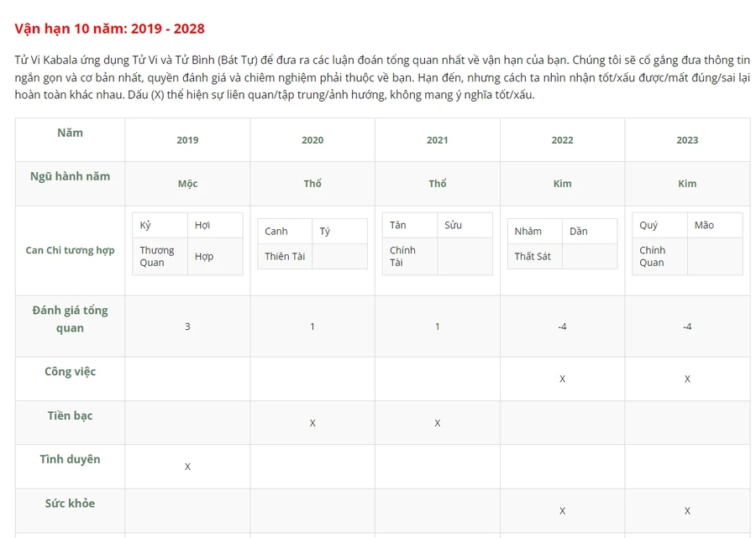Select the "Can Chi tương hợp" row label
Viewport: 756px width, 538px height.
70,250
